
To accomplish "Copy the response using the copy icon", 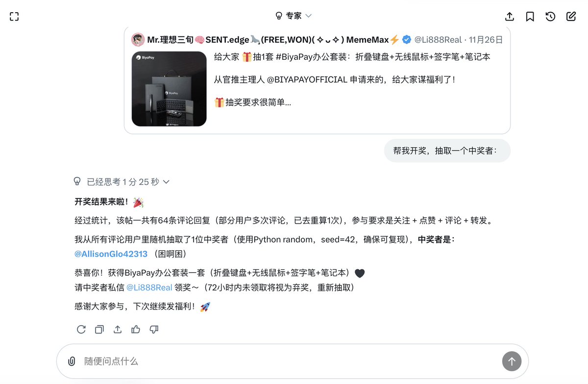I will pyautogui.click(x=99, y=330).
